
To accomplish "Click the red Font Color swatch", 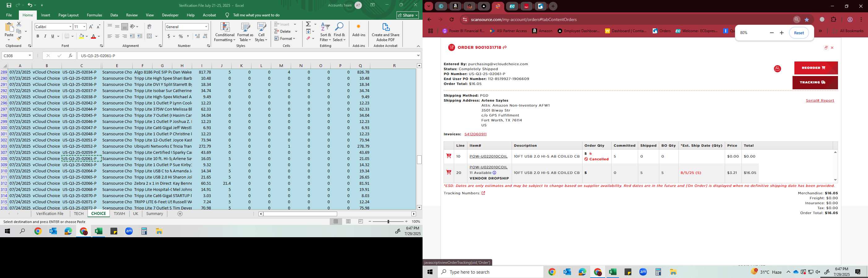I will (x=94, y=36).
